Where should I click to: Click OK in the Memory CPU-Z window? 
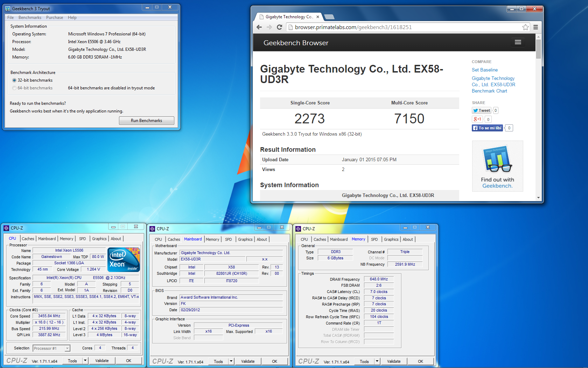(x=420, y=361)
